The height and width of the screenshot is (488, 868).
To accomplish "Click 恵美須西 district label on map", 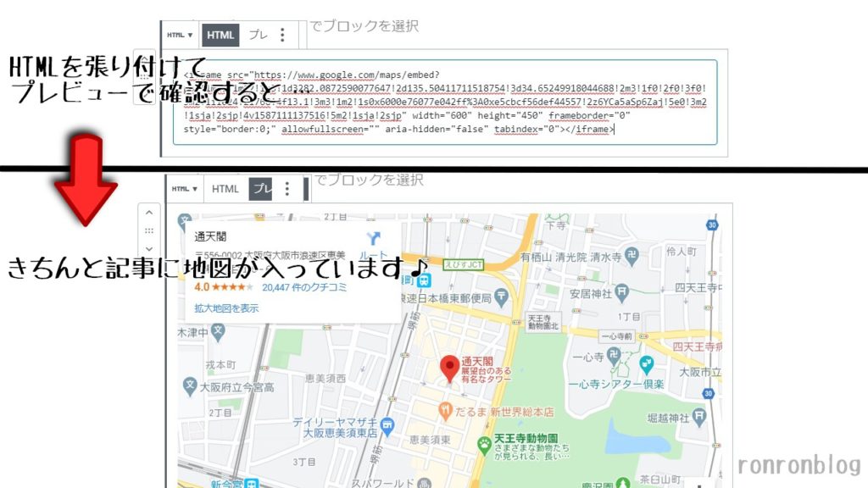I will (325, 379).
